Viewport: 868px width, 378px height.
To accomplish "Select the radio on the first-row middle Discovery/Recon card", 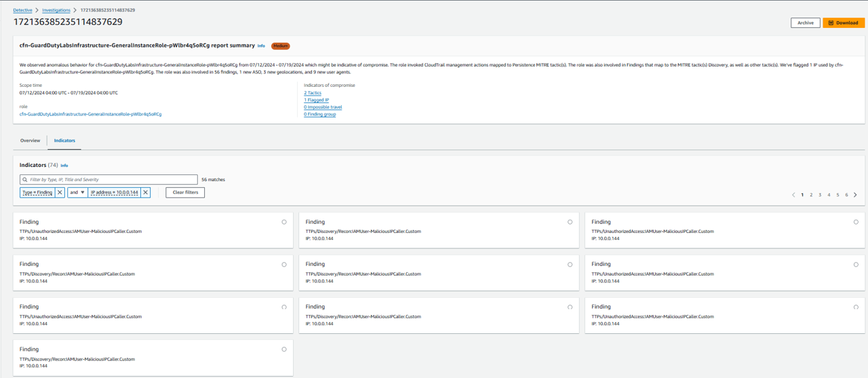I will 570,222.
